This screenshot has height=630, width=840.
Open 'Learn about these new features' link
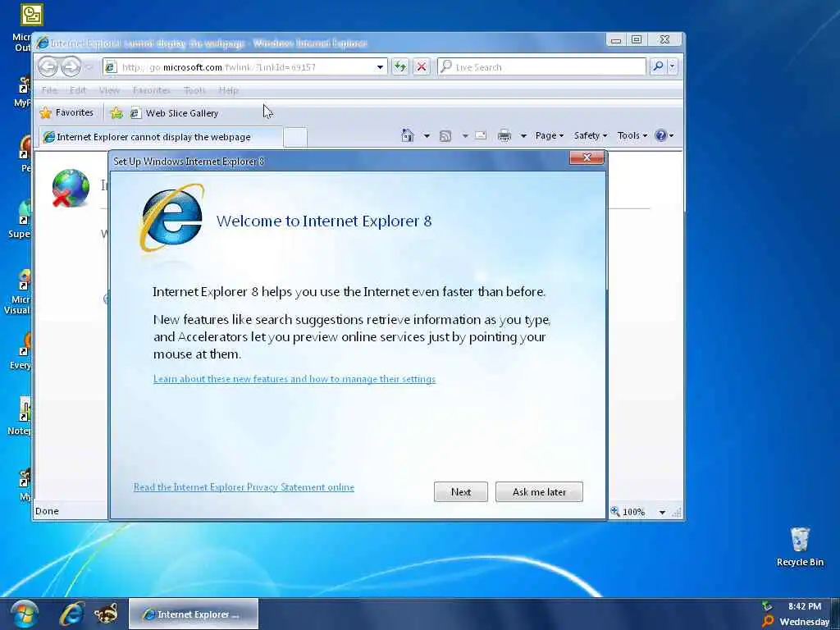294,379
